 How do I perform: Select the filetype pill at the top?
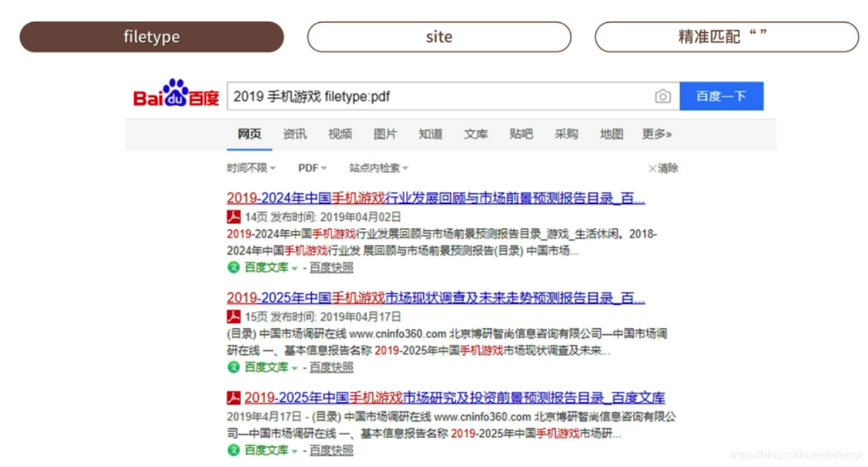pos(151,37)
